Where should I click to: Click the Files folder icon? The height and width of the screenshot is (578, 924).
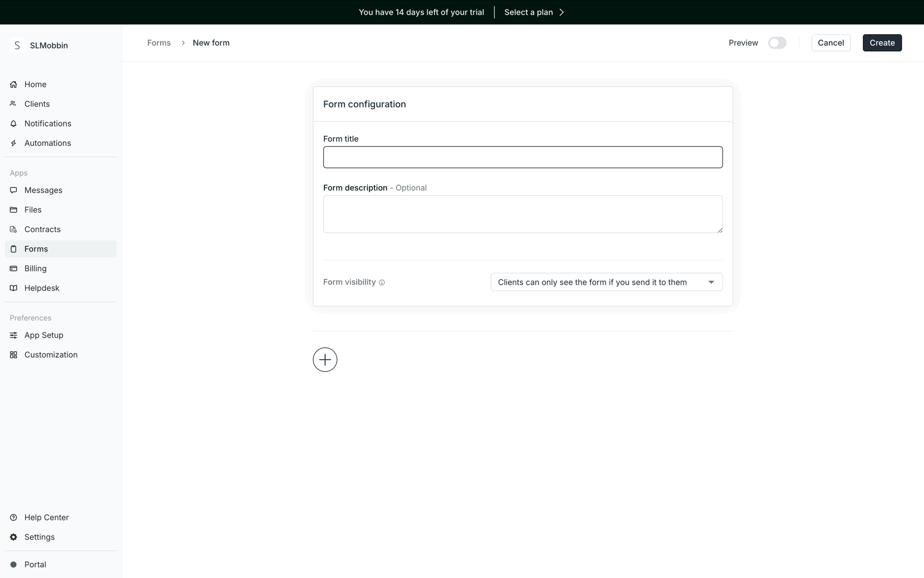point(13,210)
